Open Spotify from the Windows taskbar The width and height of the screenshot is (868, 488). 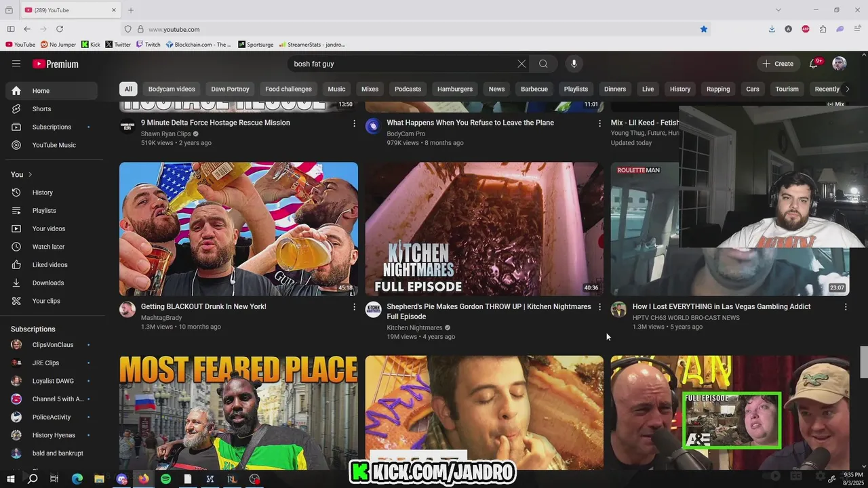pyautogui.click(x=165, y=479)
